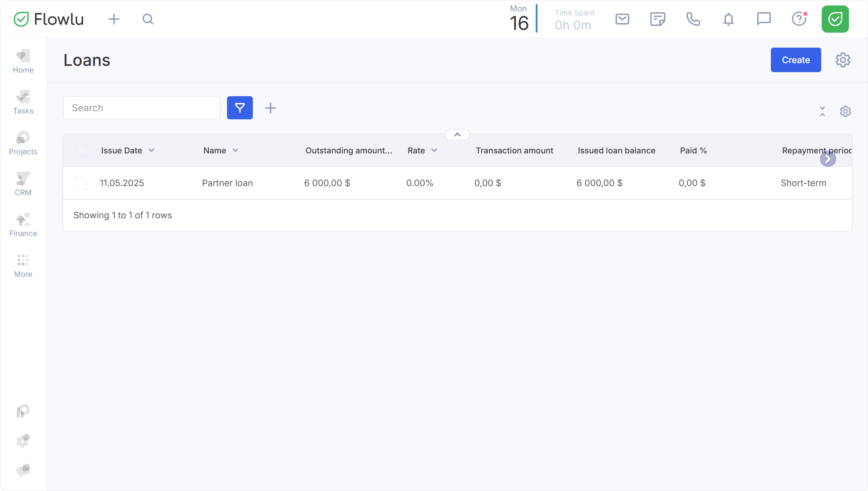Click the blue filter funnel button

click(x=240, y=108)
